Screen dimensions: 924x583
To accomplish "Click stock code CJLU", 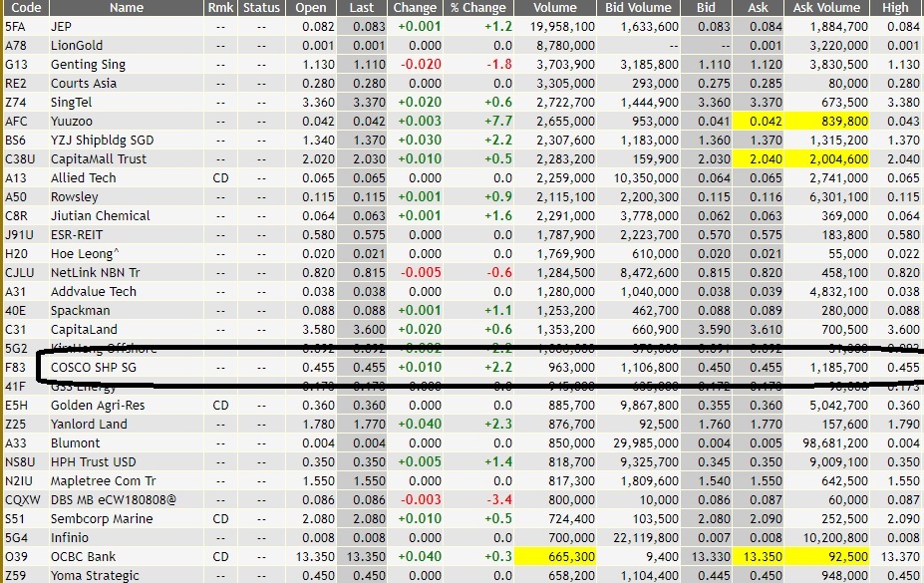I will 20,273.
